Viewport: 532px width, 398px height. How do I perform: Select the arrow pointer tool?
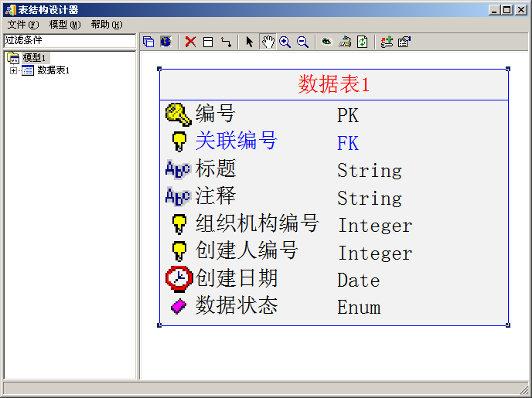249,42
